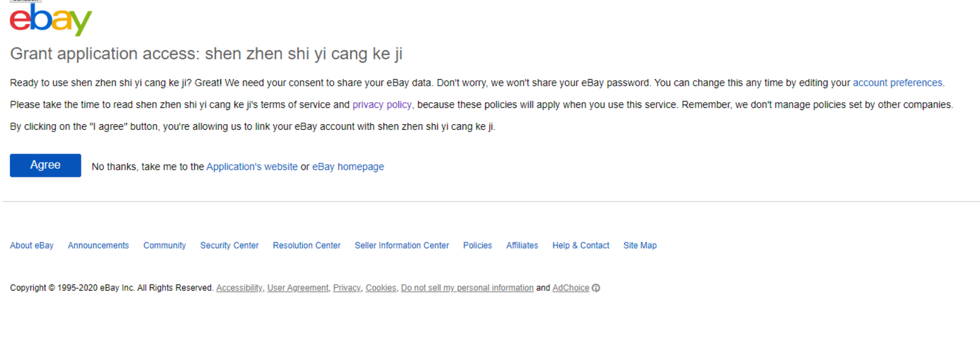
Task: Go to Resolution Center
Action: click(x=307, y=246)
